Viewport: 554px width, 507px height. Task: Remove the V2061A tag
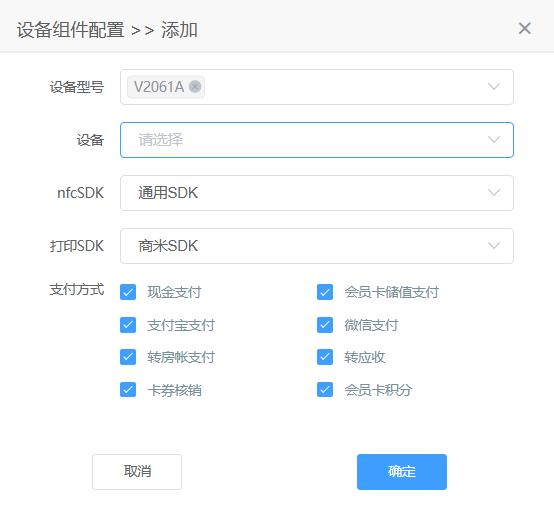[x=195, y=87]
